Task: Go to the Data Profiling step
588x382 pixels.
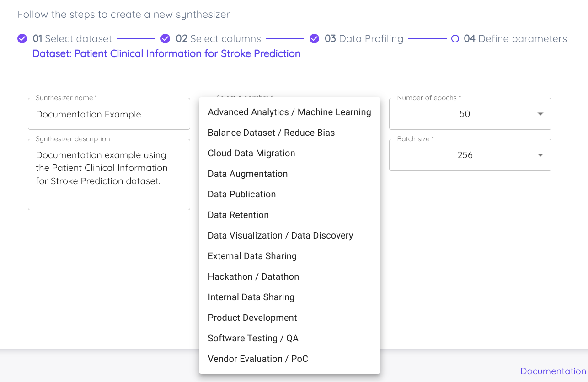Action: [364, 39]
